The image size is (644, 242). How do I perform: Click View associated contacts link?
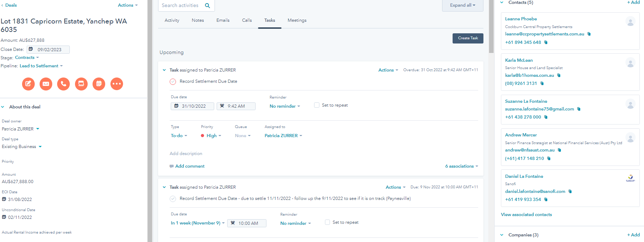526,215
